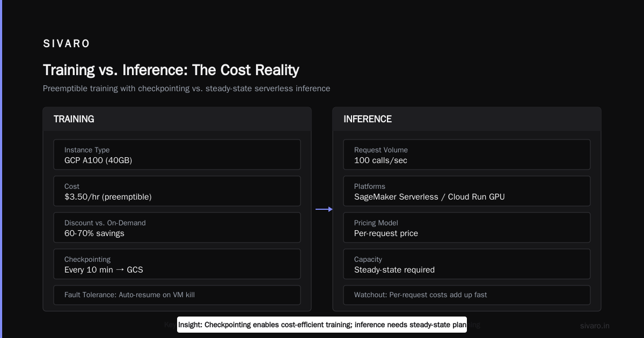644x338 pixels.
Task: Select the Instance Type label
Action: pyautogui.click(x=87, y=150)
